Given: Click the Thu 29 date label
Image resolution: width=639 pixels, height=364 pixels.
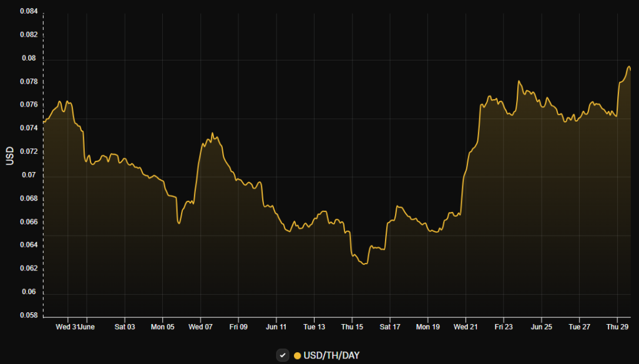Looking at the screenshot, I should click(617, 326).
